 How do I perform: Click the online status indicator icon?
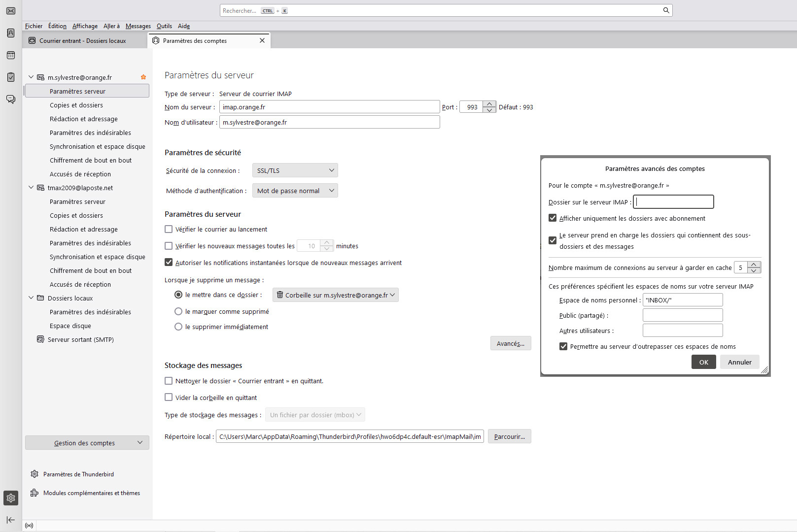[29, 526]
